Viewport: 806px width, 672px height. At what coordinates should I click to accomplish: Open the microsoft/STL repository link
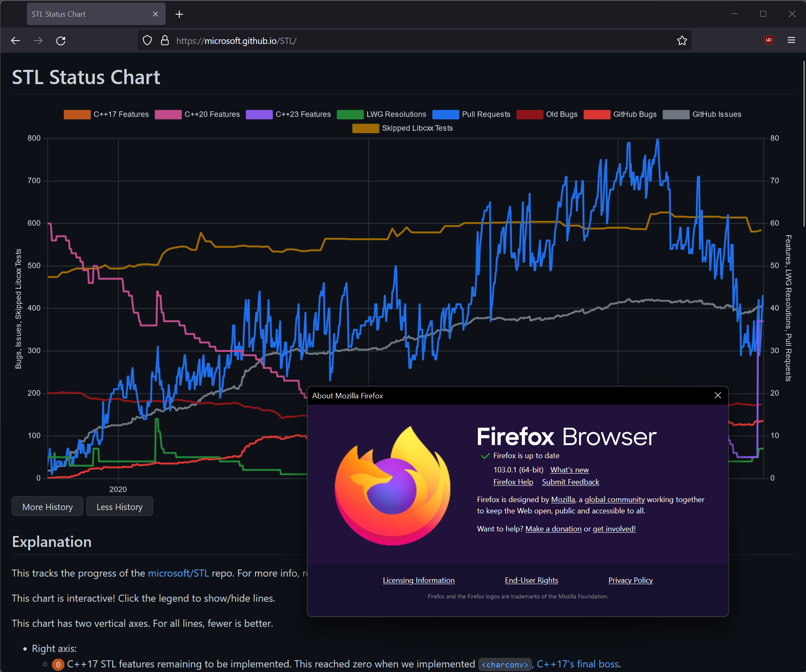[x=178, y=573]
